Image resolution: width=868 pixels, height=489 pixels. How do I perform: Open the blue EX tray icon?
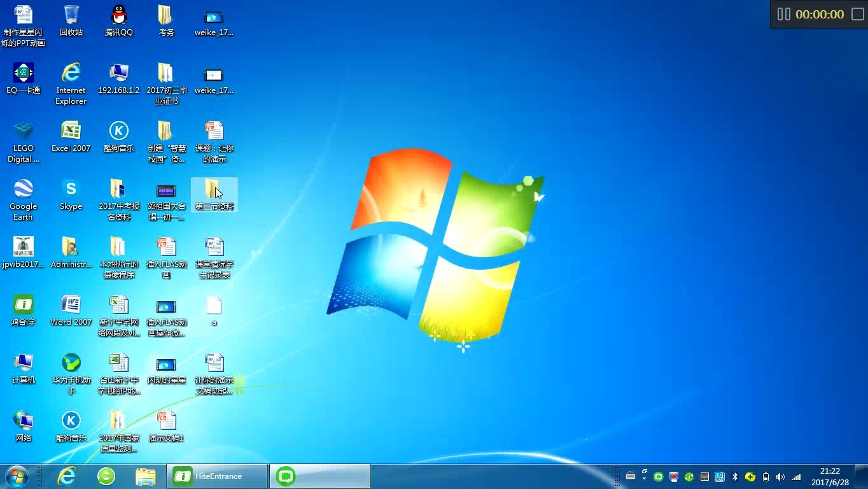coord(720,477)
